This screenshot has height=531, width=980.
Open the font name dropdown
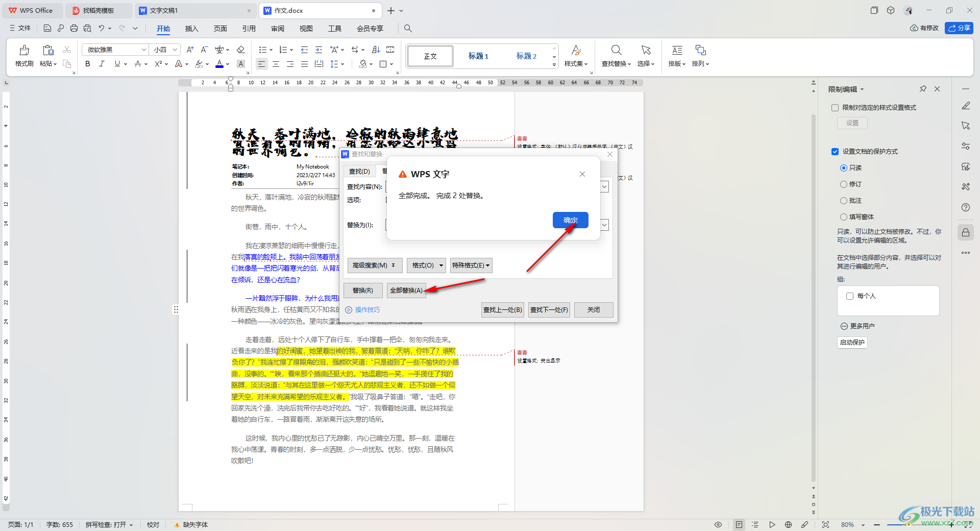click(143, 50)
